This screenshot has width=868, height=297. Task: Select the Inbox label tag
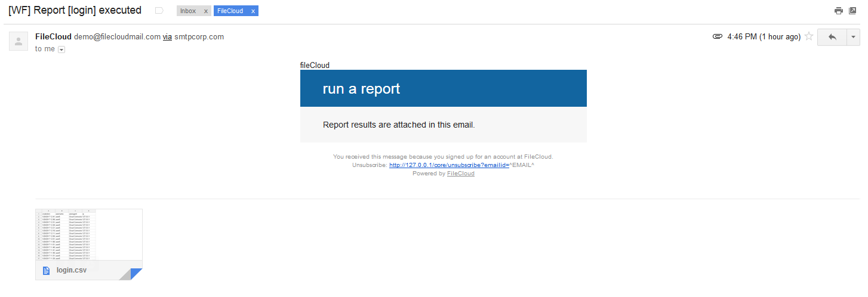[189, 11]
